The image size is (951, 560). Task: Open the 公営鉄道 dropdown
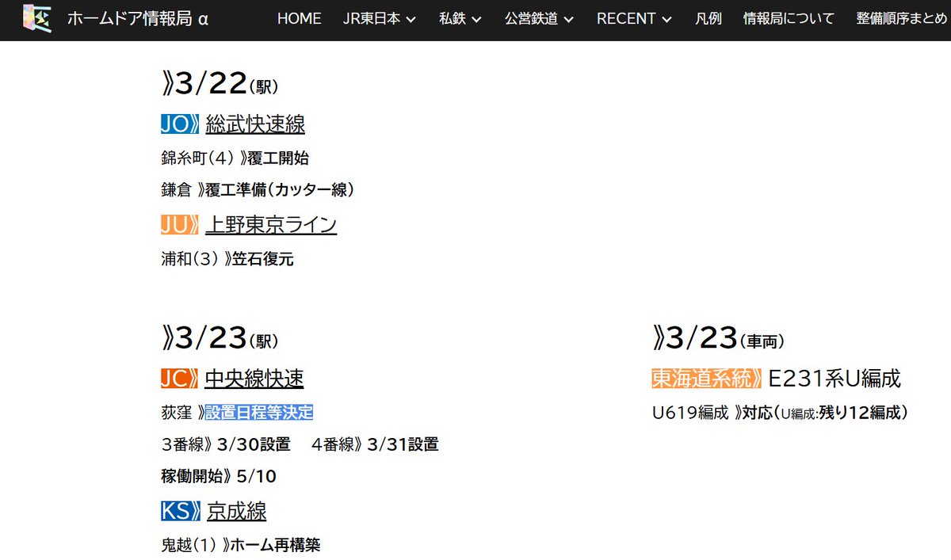(533, 19)
